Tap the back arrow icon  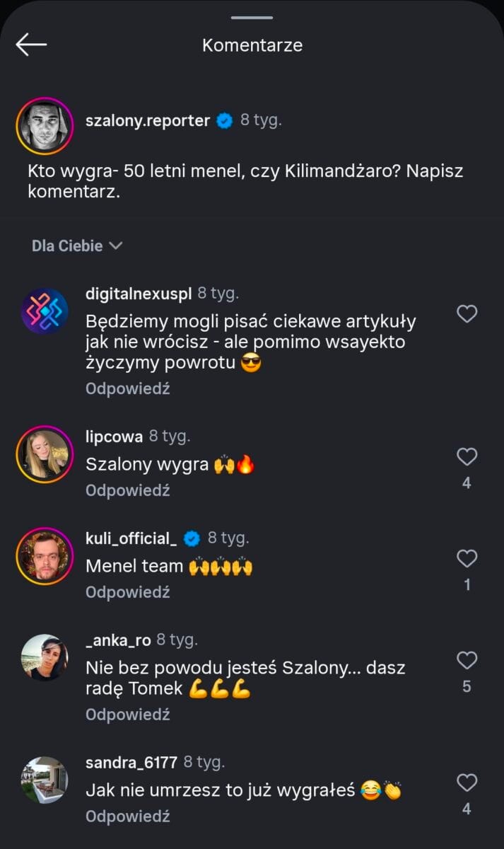31,45
